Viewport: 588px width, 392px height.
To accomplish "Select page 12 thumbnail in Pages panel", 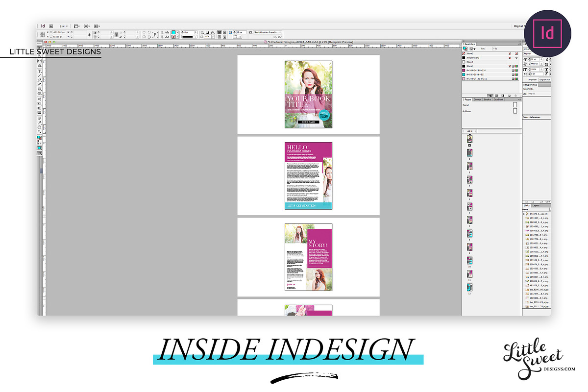I will [469, 288].
